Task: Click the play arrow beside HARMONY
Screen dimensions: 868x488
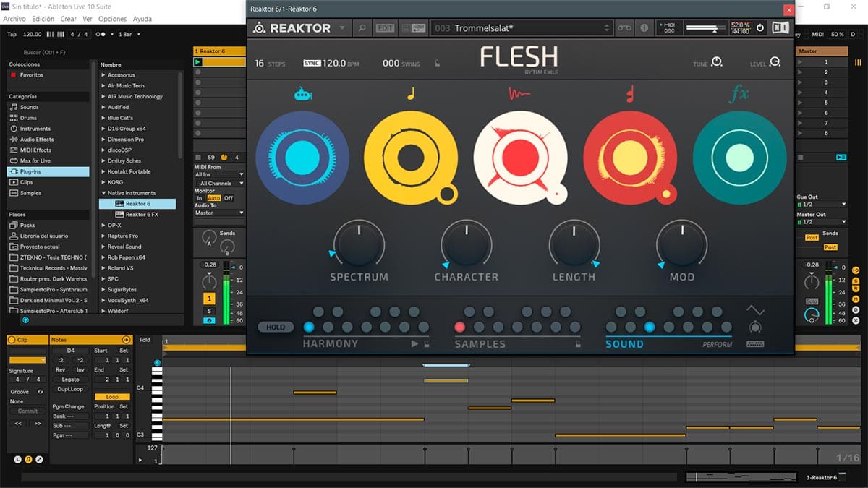Action: point(415,344)
